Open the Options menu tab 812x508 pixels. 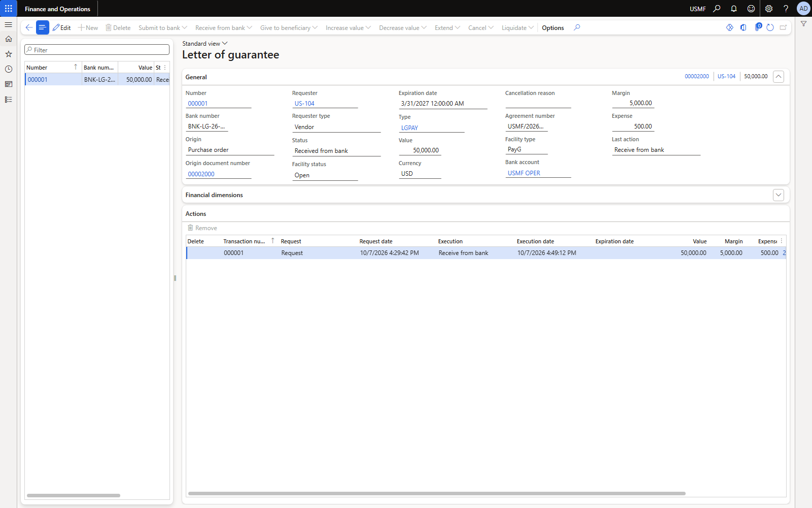pos(553,27)
